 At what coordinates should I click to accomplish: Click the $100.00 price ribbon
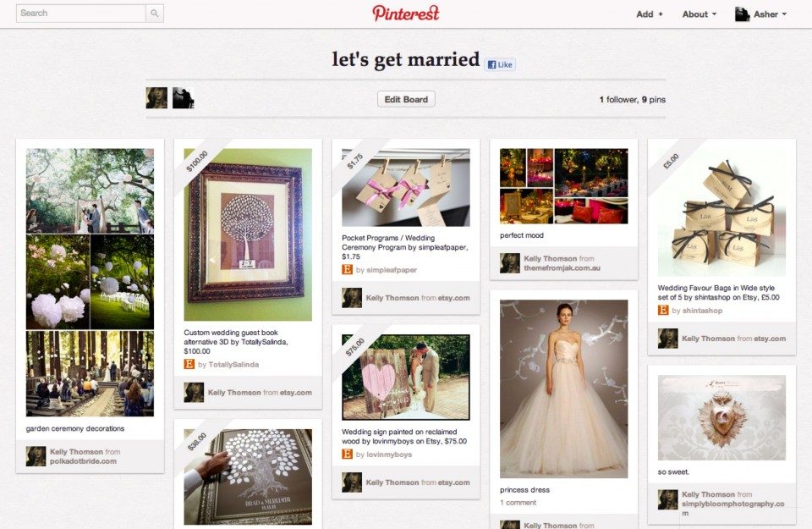click(197, 161)
